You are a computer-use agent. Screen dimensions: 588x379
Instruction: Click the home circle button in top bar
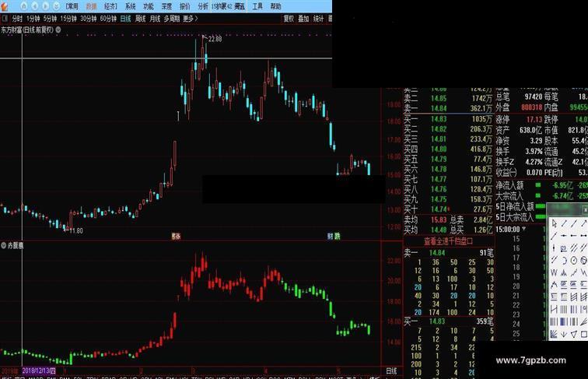24,6
